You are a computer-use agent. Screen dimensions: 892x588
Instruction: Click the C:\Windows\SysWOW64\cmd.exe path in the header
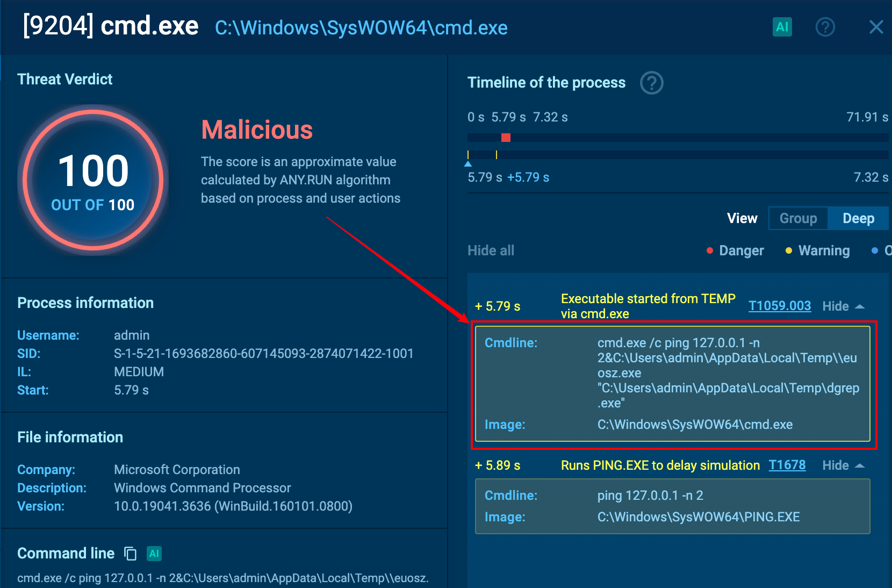click(x=361, y=28)
